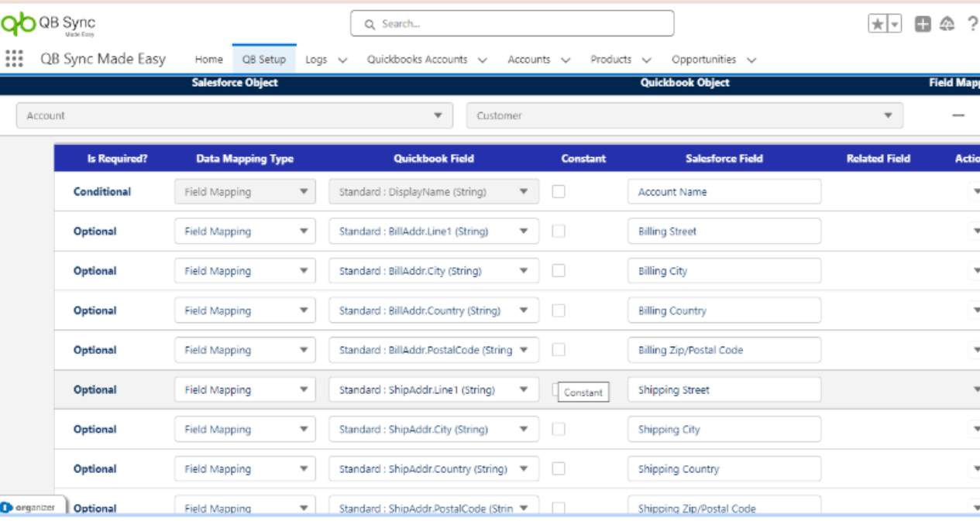Open the Opportunities tab
Viewport: 980px width, 521px height.
tap(703, 60)
